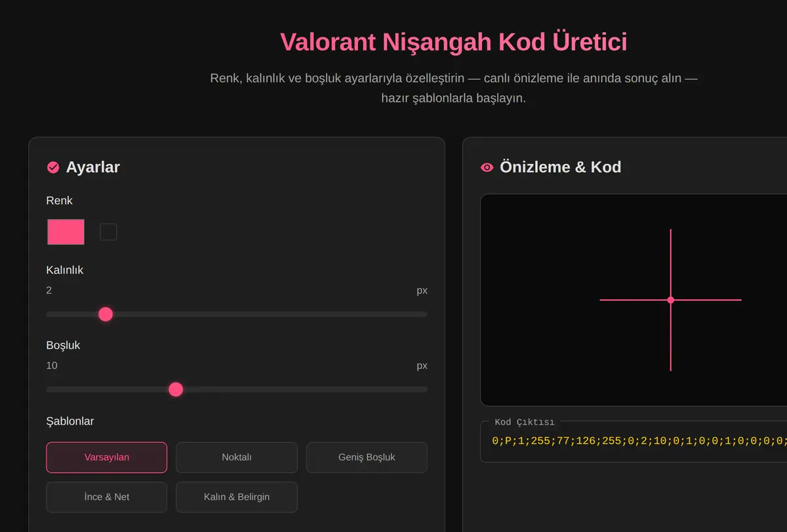This screenshot has width=787, height=532.
Task: Click the Boşluk slider handle
Action: tap(176, 390)
